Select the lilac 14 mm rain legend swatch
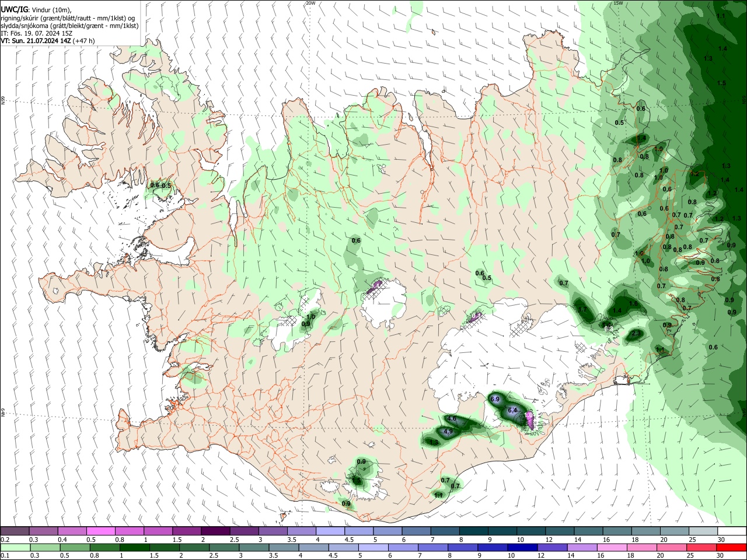 582,547
